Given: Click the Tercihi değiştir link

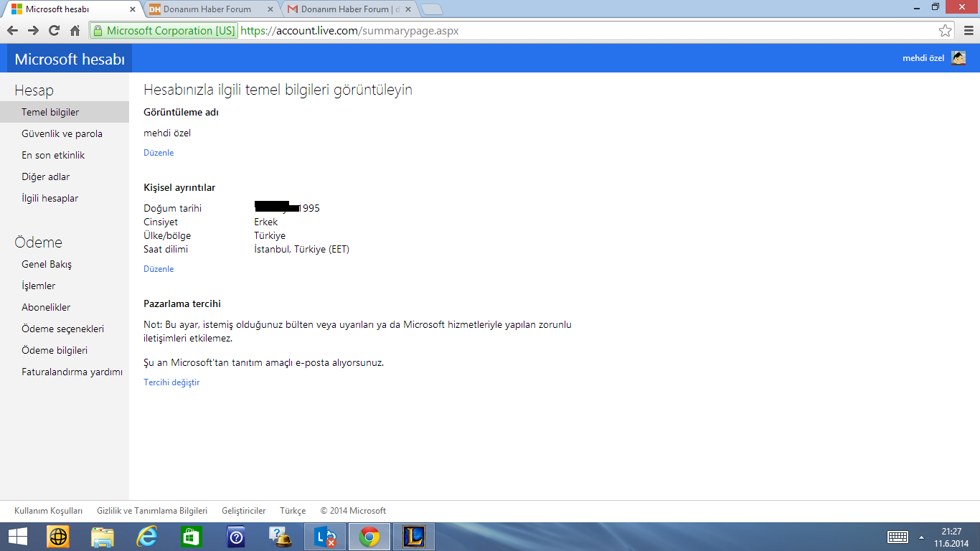Looking at the screenshot, I should coord(171,382).
